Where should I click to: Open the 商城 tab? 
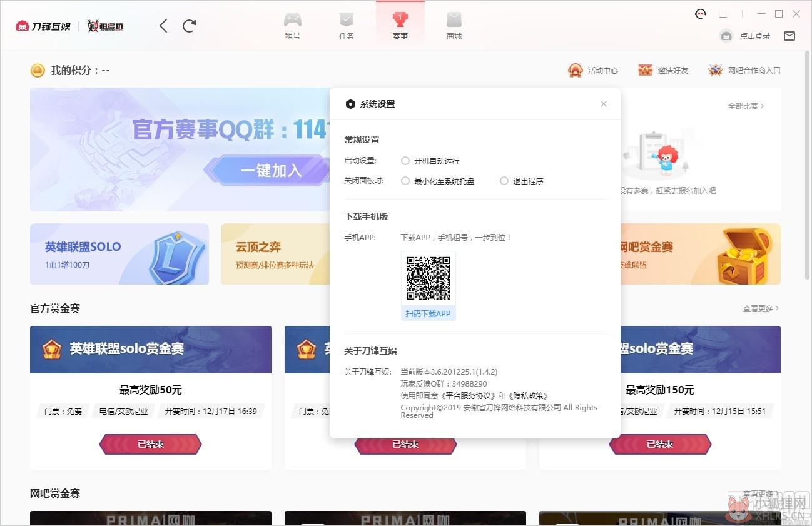pyautogui.click(x=454, y=26)
